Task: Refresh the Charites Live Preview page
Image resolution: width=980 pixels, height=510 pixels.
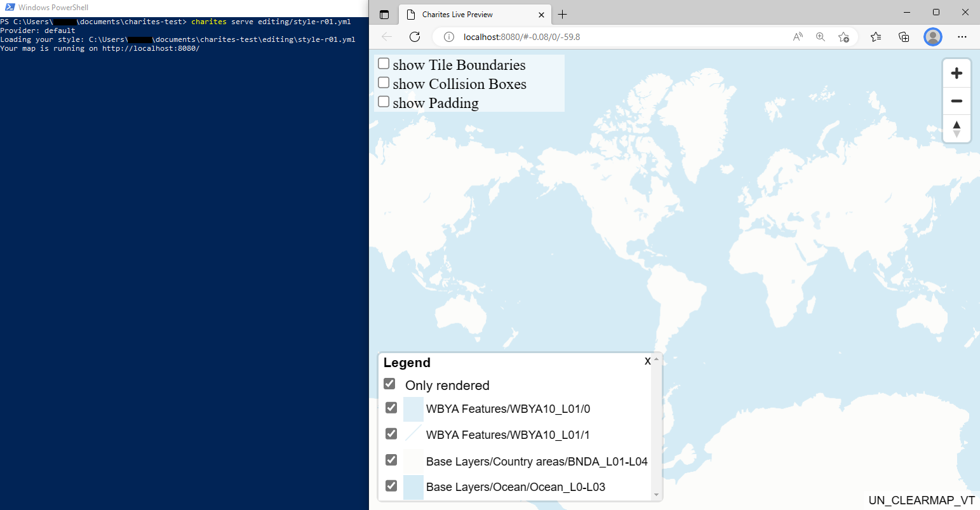Action: [415, 37]
